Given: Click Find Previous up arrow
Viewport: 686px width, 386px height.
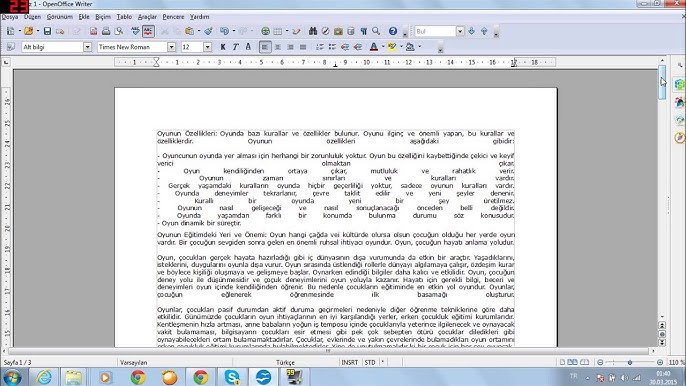Looking at the screenshot, I should 484,32.
